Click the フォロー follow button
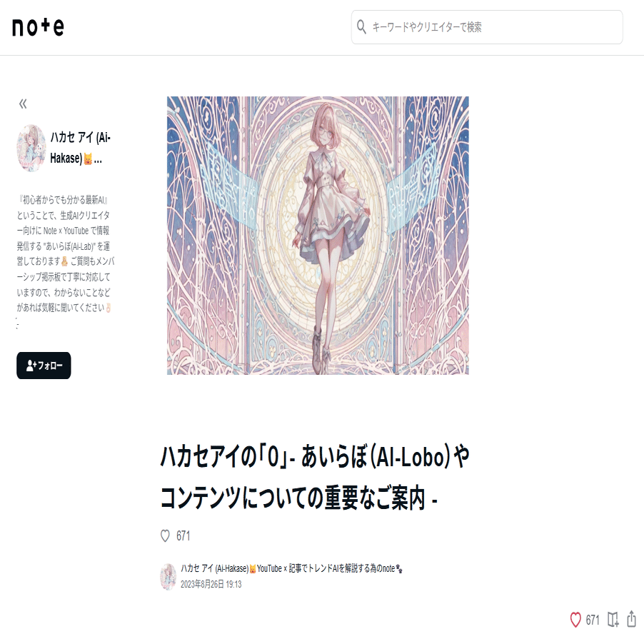Viewport: 644px width, 644px height. (44, 365)
